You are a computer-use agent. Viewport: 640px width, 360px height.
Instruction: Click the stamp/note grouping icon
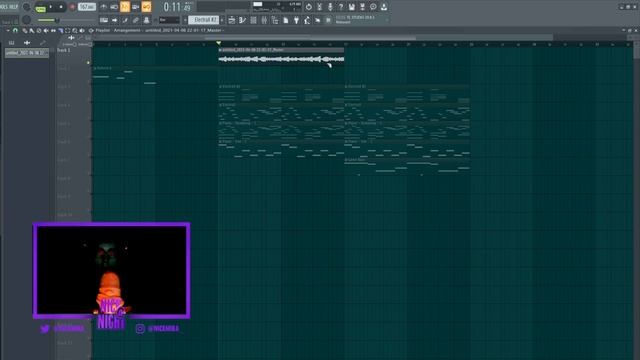[x=146, y=20]
